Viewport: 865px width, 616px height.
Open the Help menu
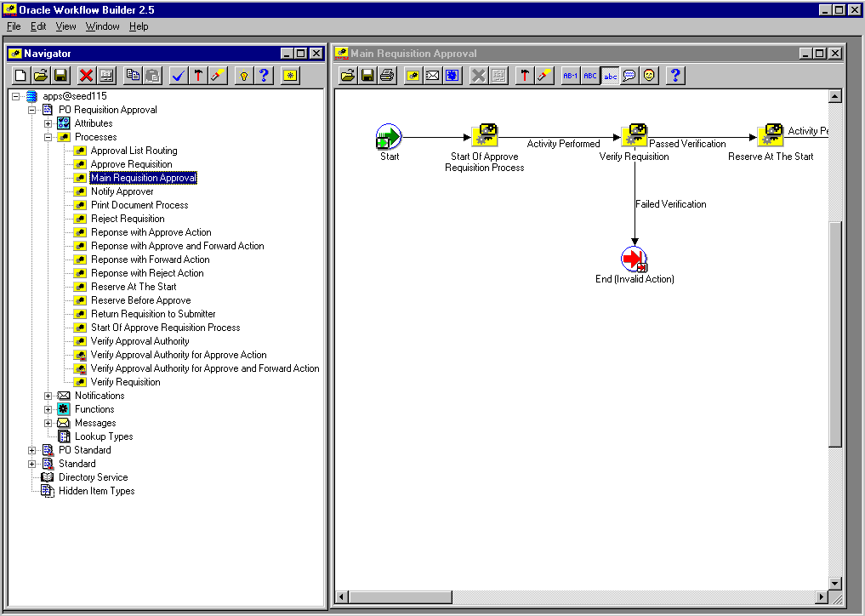click(x=139, y=26)
